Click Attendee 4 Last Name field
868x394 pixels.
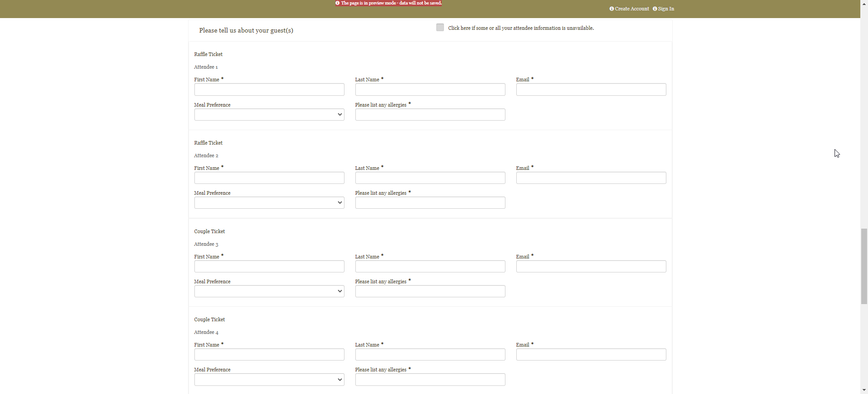coord(430,355)
